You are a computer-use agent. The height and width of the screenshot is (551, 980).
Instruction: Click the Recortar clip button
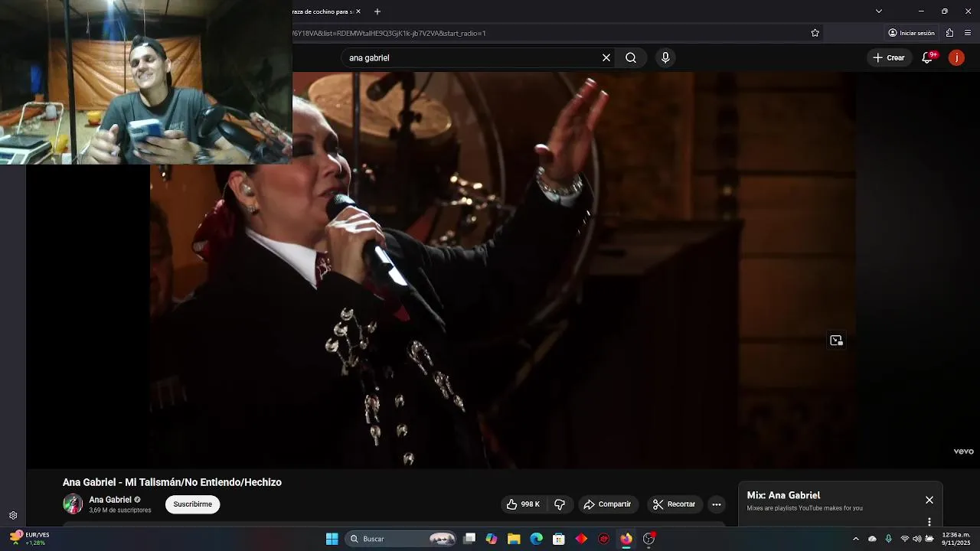[x=675, y=504]
